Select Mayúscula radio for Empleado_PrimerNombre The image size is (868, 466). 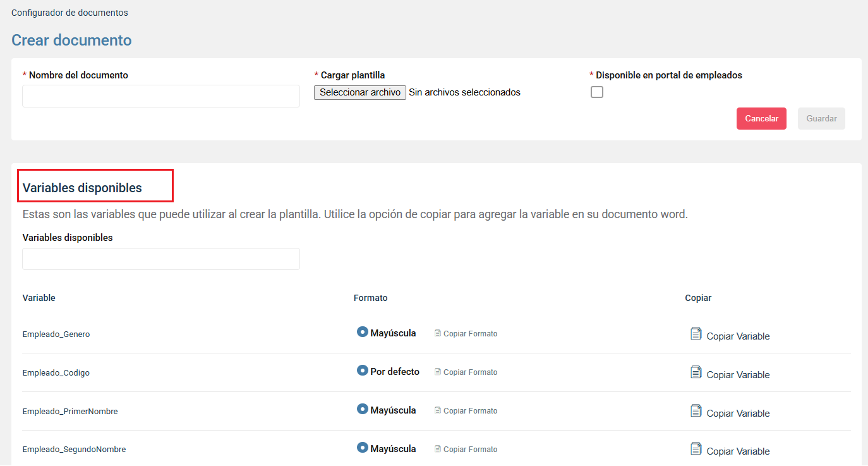362,409
